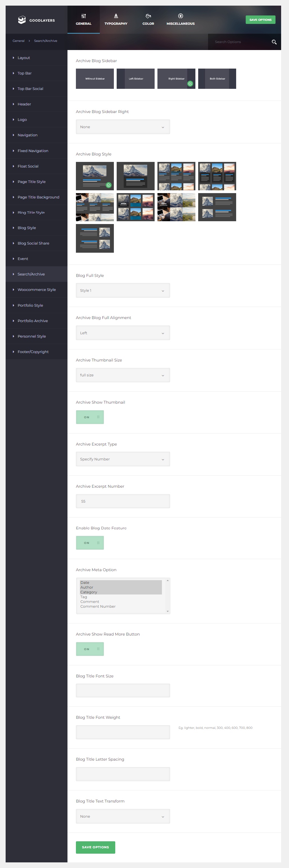Click the GoodLayers logo icon
Screen dimensions: 289x868
coord(22,20)
